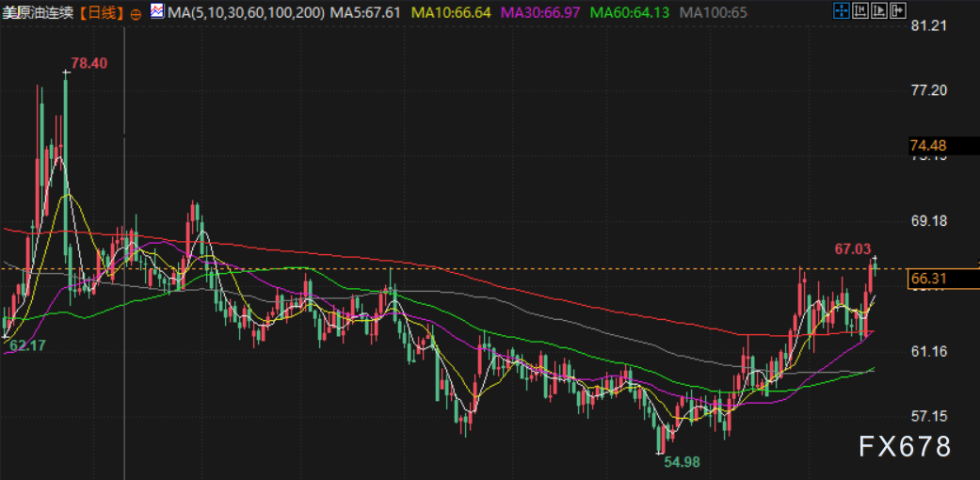
Task: Click the 美原油连续 instrument name
Action: (x=38, y=14)
